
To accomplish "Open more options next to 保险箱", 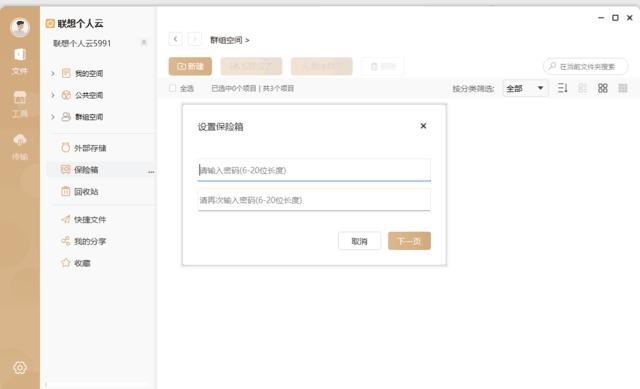I will (x=151, y=172).
